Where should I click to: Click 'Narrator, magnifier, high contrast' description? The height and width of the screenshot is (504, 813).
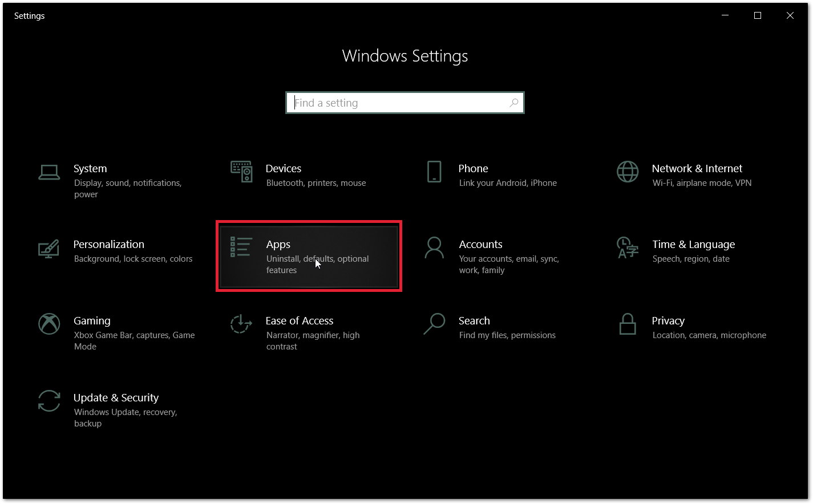click(x=313, y=341)
